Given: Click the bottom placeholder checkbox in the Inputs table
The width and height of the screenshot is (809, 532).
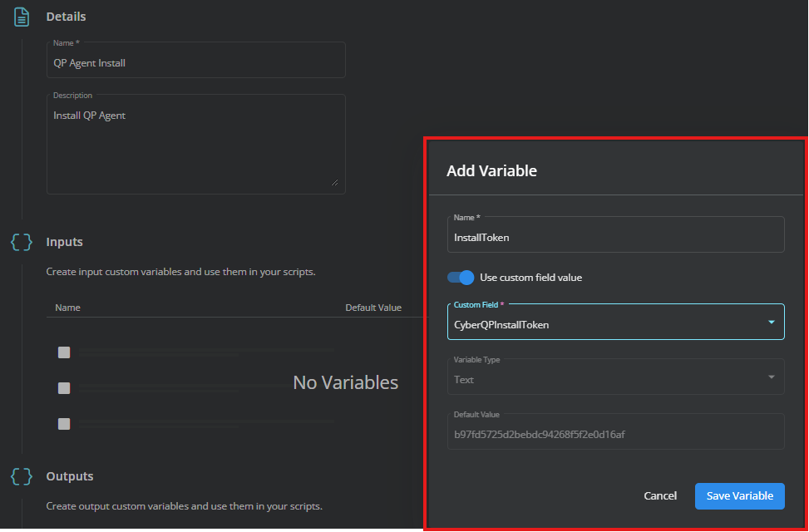Looking at the screenshot, I should click(64, 423).
